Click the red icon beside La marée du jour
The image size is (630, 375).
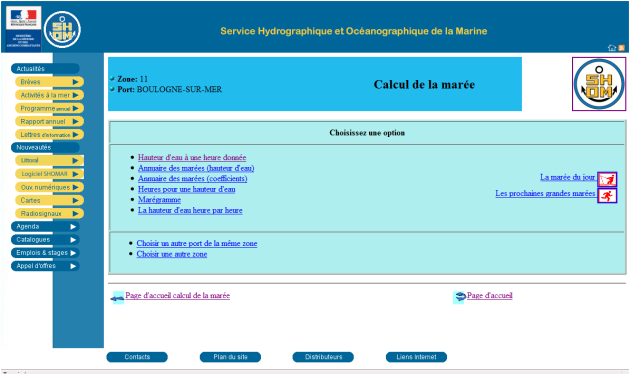(x=607, y=179)
